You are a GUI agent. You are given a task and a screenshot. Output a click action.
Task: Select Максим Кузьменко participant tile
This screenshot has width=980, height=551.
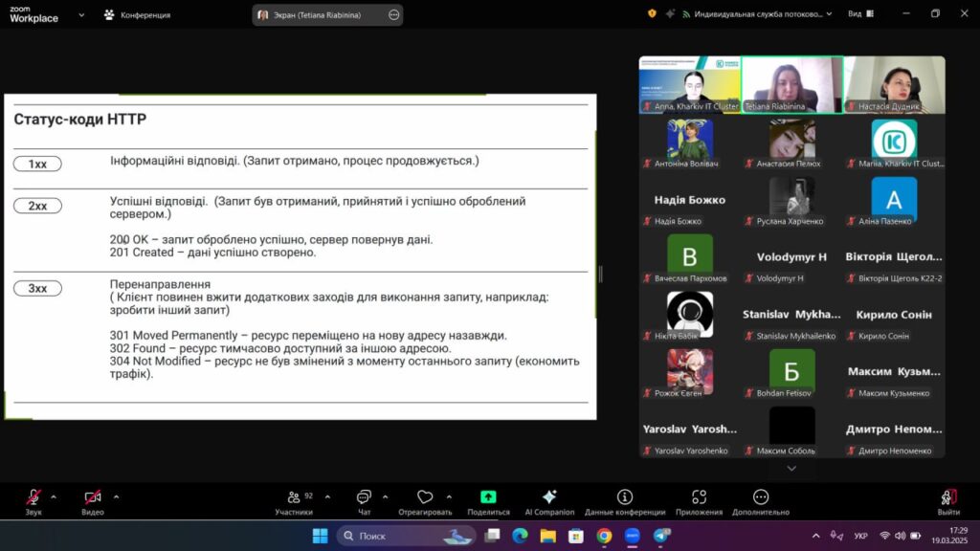tap(895, 372)
